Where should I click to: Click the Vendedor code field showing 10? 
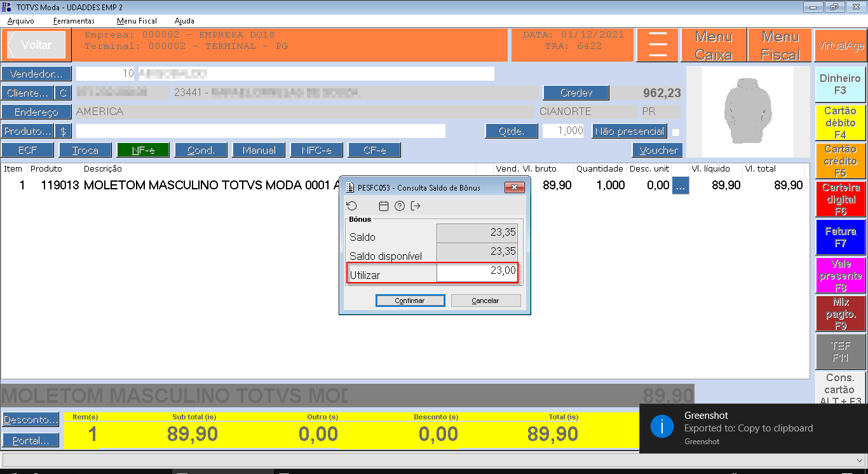click(x=106, y=74)
